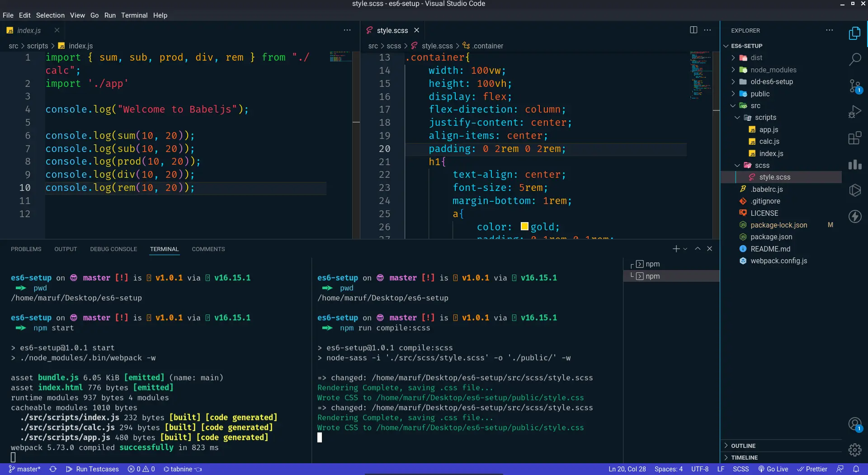This screenshot has height=475, width=868.
Task: Click the index.js editor minimap
Action: (340, 57)
